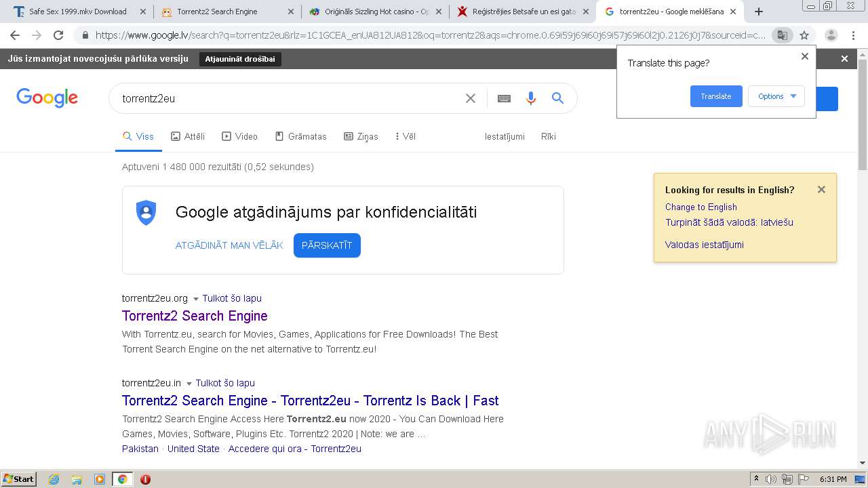This screenshot has width=868, height=488.
Task: Click the United State sitelink
Action: (x=193, y=449)
